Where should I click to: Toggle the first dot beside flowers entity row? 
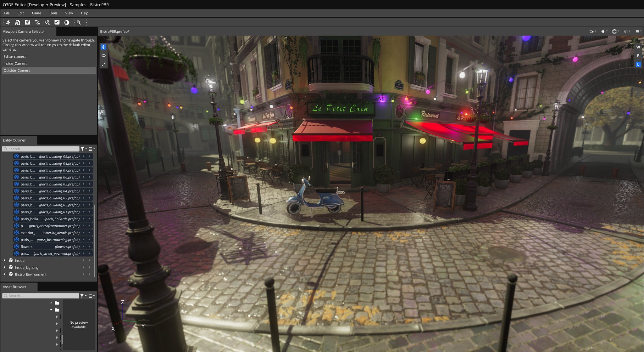84,247
